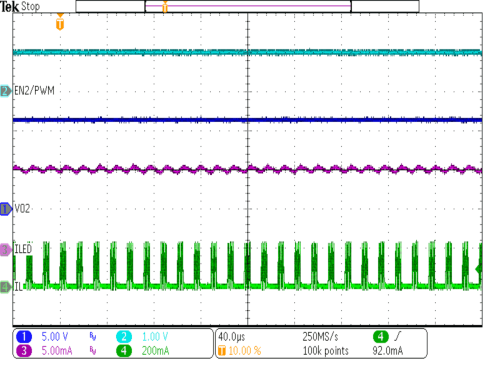Click the channel 2 ground reference marker
The height and width of the screenshot is (375, 500).
pos(6,91)
